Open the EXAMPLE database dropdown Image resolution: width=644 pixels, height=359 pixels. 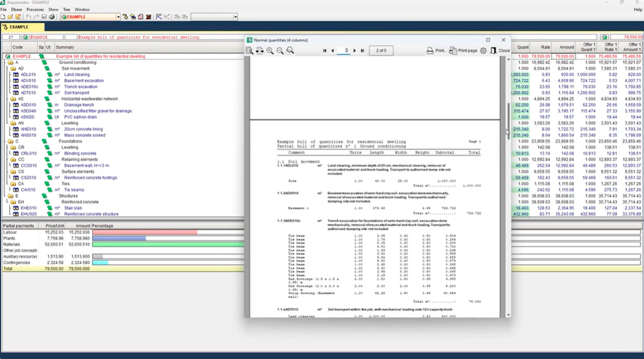118,17
